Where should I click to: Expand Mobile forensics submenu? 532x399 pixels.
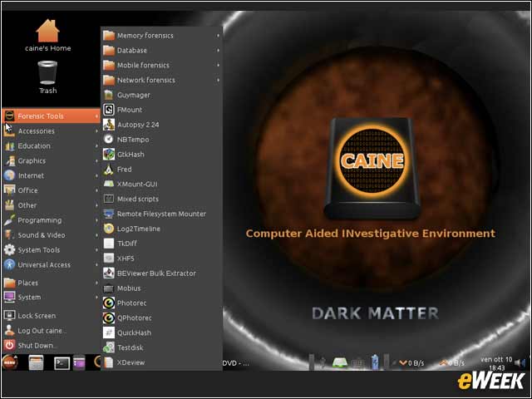[x=161, y=65]
